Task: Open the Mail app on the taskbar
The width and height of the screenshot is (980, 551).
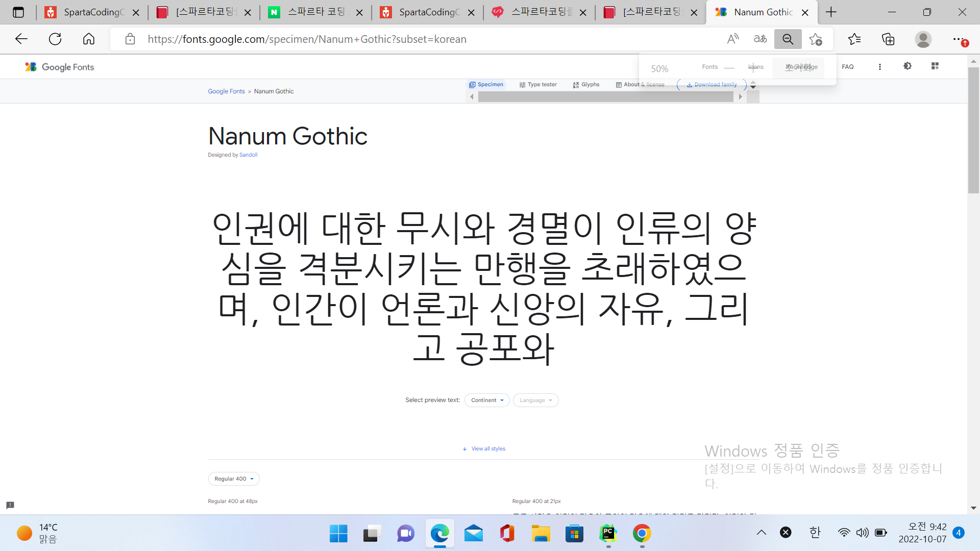Action: point(473,534)
